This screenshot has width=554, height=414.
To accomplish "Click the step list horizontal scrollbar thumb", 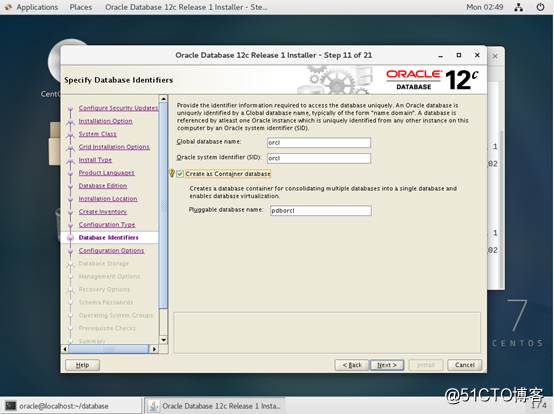I will 108,349.
